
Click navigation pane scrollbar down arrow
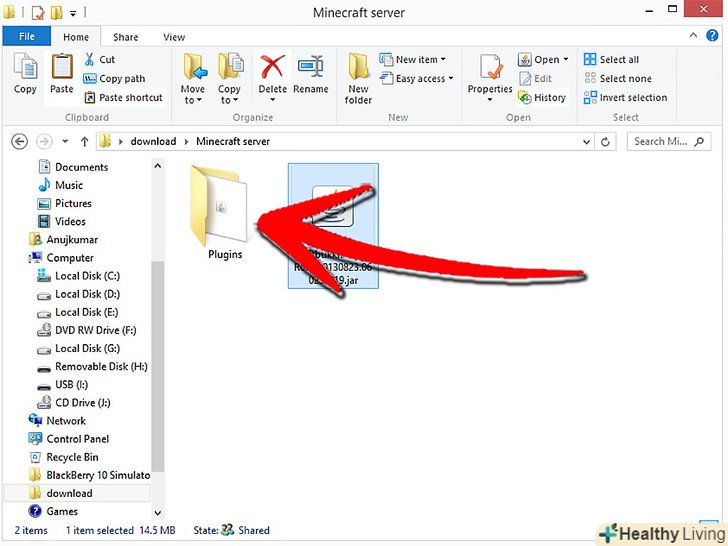(158, 513)
